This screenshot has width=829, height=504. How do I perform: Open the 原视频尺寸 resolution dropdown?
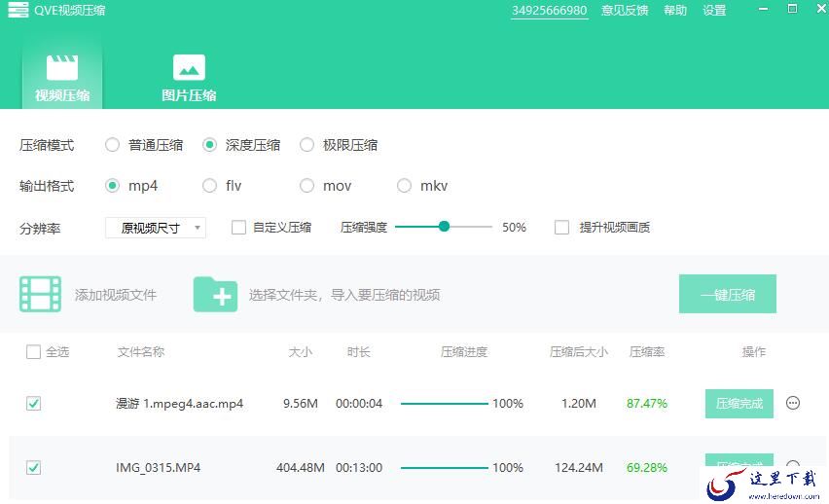click(156, 228)
